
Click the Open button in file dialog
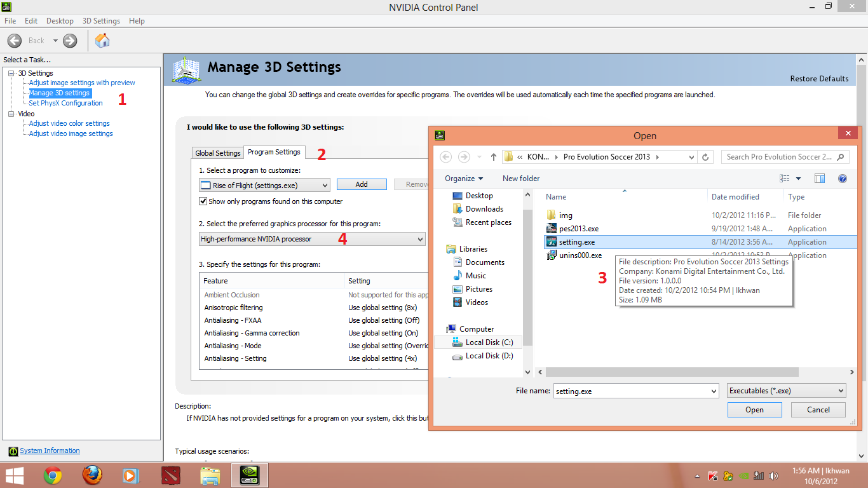tap(754, 410)
